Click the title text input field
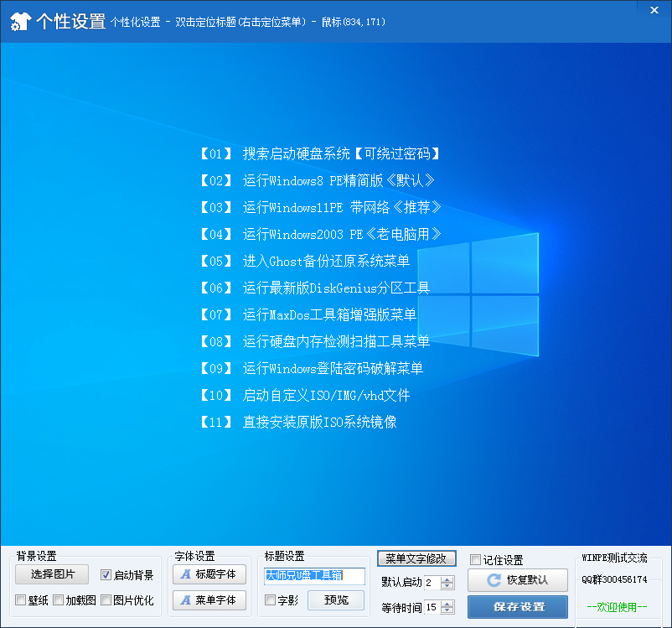 click(x=314, y=576)
